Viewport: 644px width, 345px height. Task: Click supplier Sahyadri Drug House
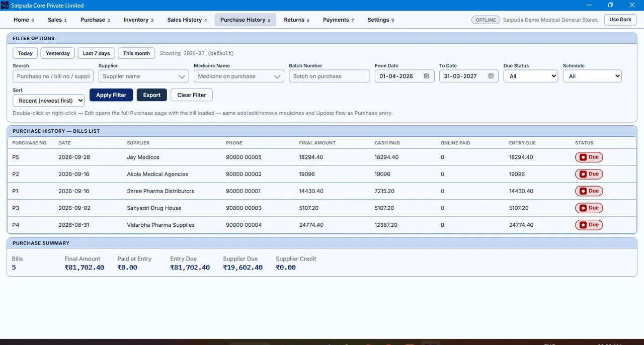(154, 208)
